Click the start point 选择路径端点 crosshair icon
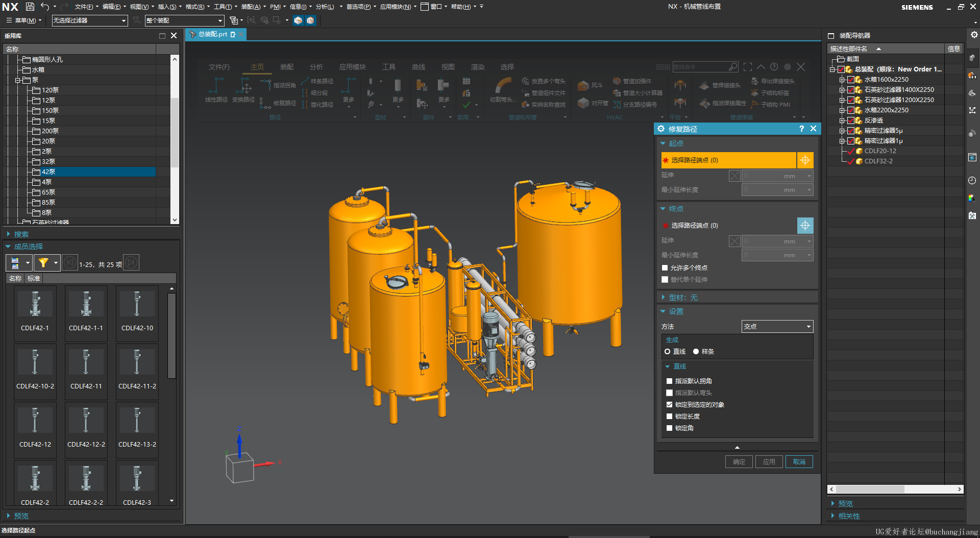Viewport: 980px width, 538px height. (x=805, y=160)
